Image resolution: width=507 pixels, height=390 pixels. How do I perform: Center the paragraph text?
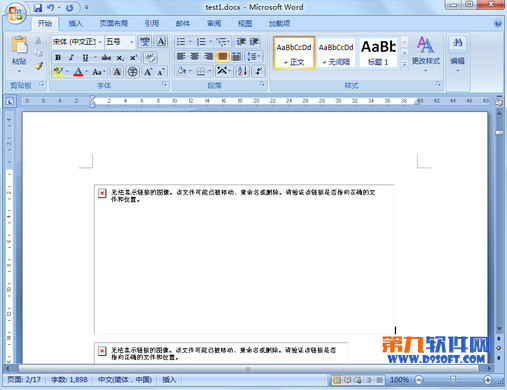pos(195,56)
